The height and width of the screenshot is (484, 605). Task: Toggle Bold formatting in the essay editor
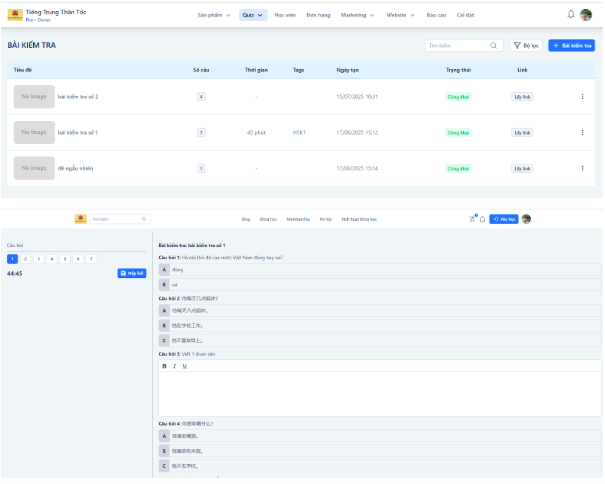[x=165, y=366]
